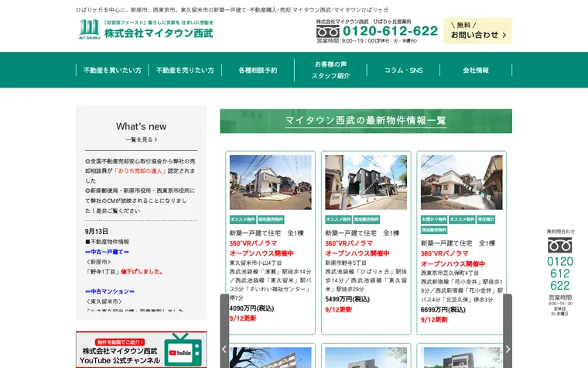The height and width of the screenshot is (368, 588).
Task: Click the What's new heading
Action: click(141, 126)
